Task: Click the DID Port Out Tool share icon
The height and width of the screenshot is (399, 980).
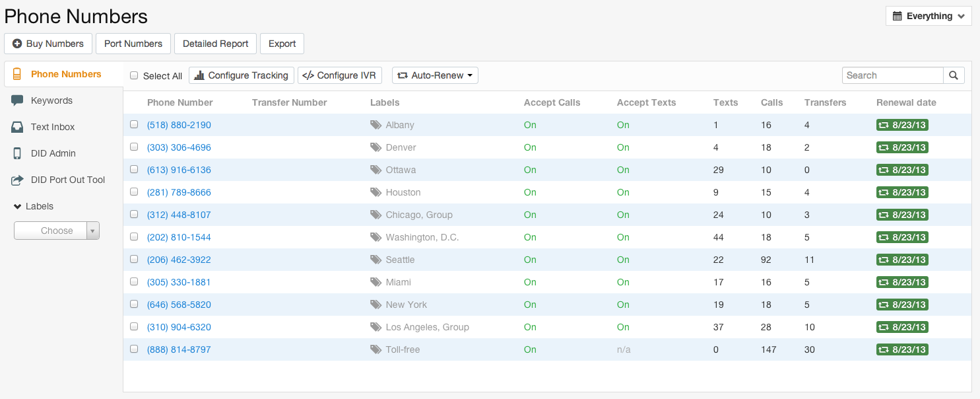Action: [x=17, y=180]
